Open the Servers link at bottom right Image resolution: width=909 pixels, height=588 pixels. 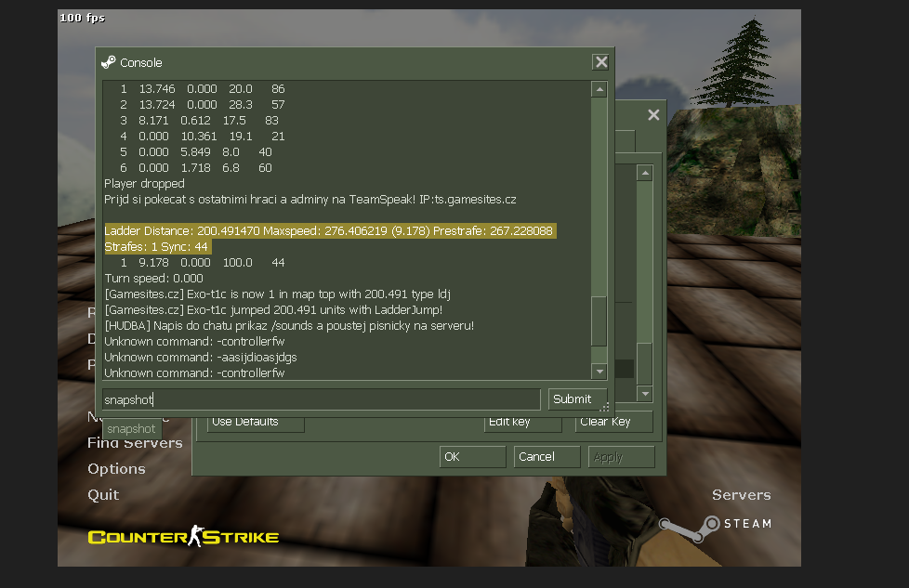point(741,495)
